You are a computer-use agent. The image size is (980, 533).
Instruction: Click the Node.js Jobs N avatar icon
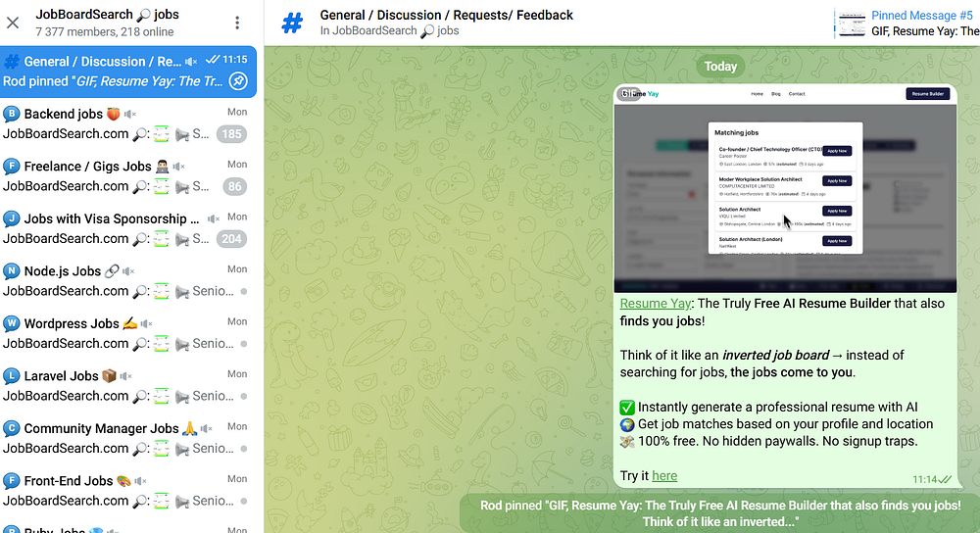[x=11, y=271]
